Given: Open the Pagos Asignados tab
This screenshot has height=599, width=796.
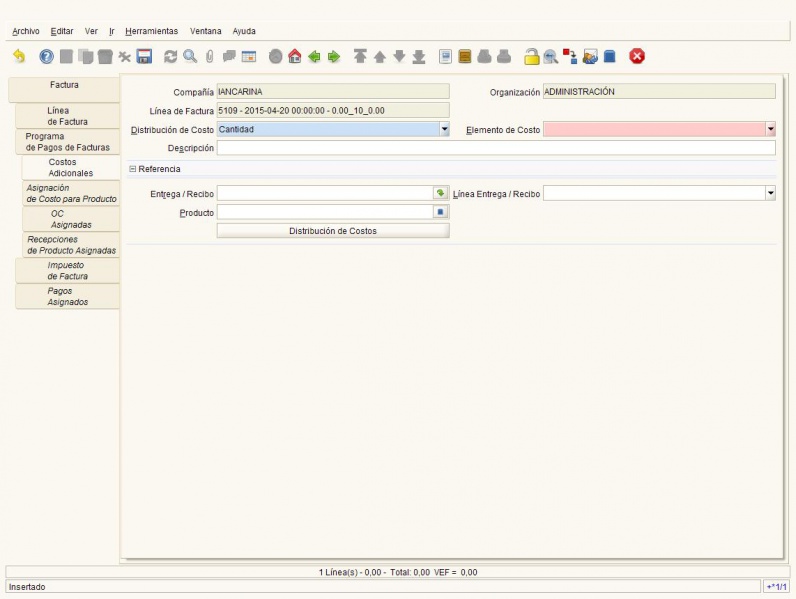Looking at the screenshot, I should [x=68, y=296].
